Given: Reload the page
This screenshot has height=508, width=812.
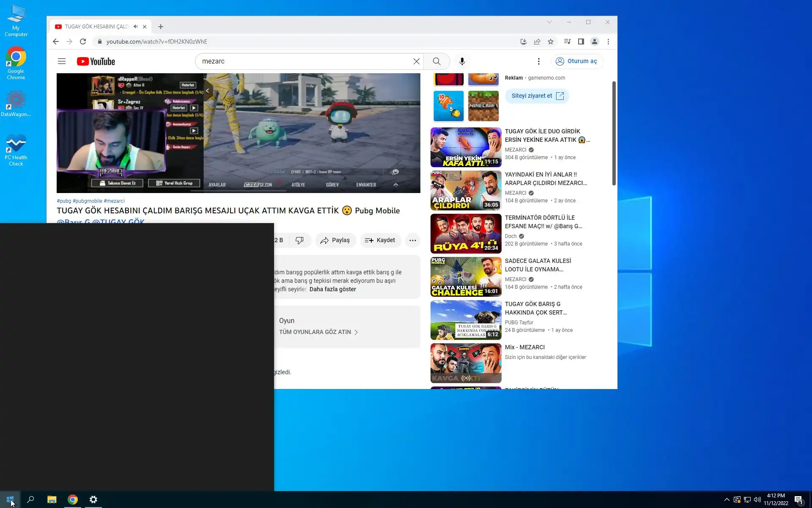Looking at the screenshot, I should (83, 41).
